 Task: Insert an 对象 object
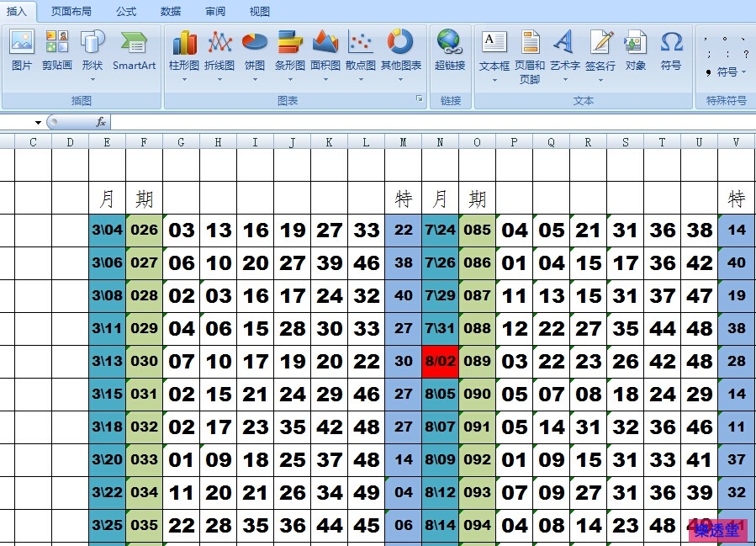click(x=636, y=50)
